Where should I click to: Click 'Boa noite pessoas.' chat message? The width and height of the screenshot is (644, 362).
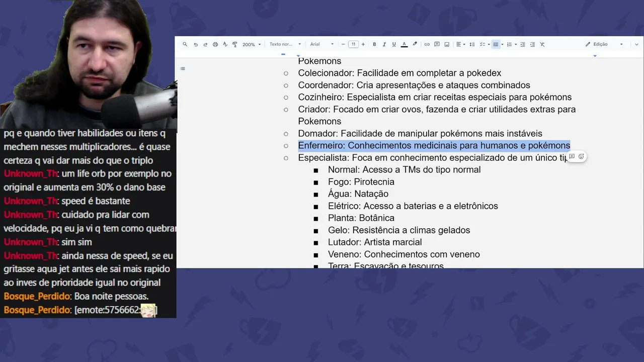(111, 296)
